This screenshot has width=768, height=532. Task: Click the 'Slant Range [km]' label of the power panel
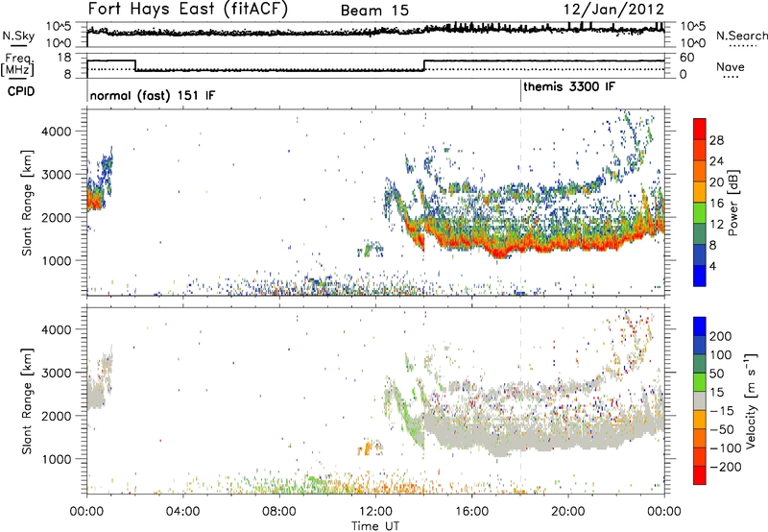27,203
